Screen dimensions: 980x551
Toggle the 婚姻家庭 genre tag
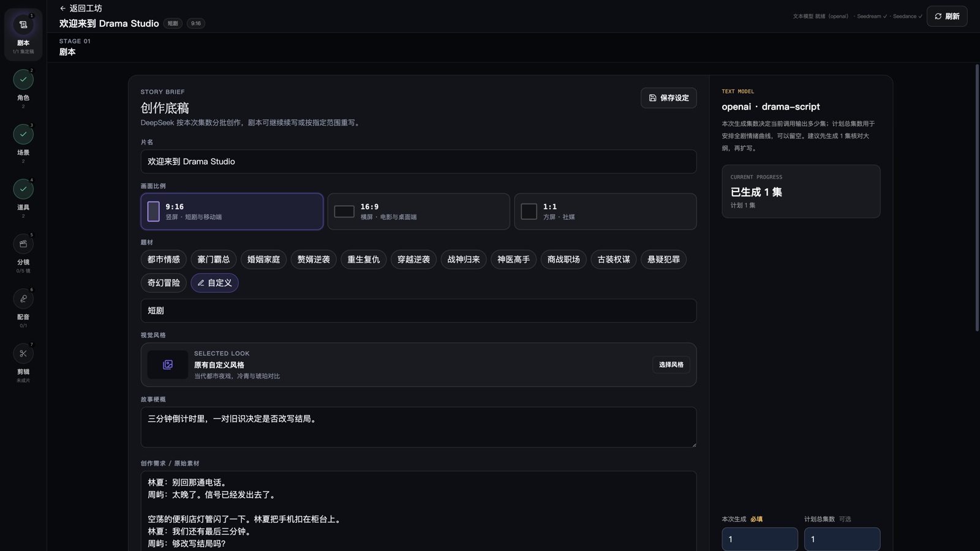tap(263, 260)
